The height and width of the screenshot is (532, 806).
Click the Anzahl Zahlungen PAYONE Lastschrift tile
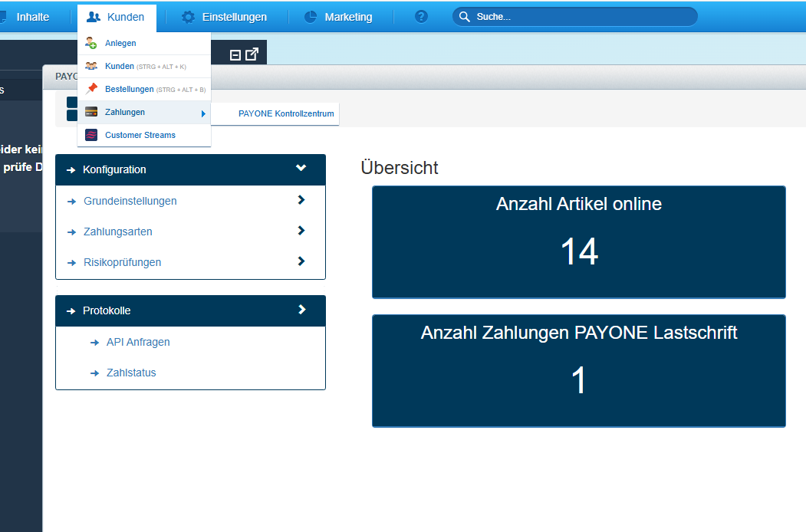tap(579, 370)
